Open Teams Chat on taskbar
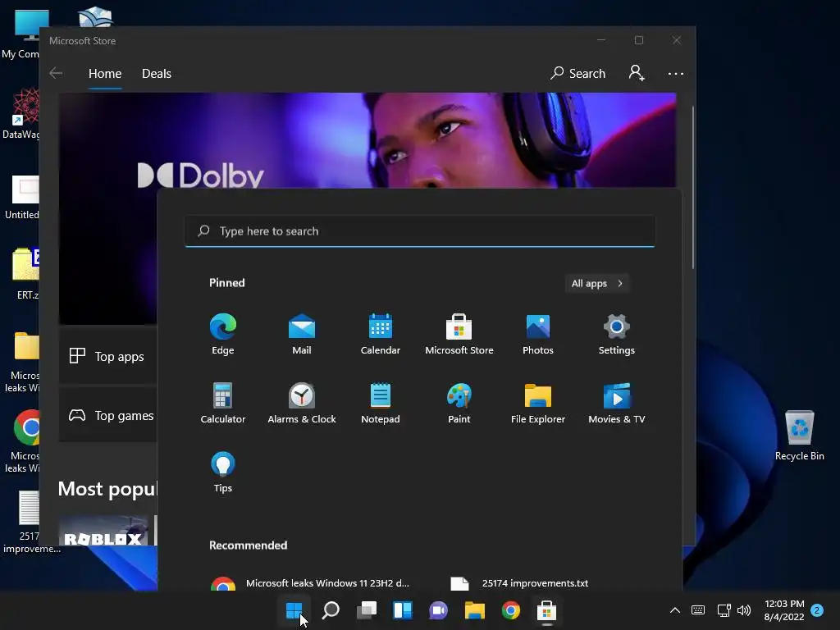This screenshot has width=840, height=630. pos(438,610)
